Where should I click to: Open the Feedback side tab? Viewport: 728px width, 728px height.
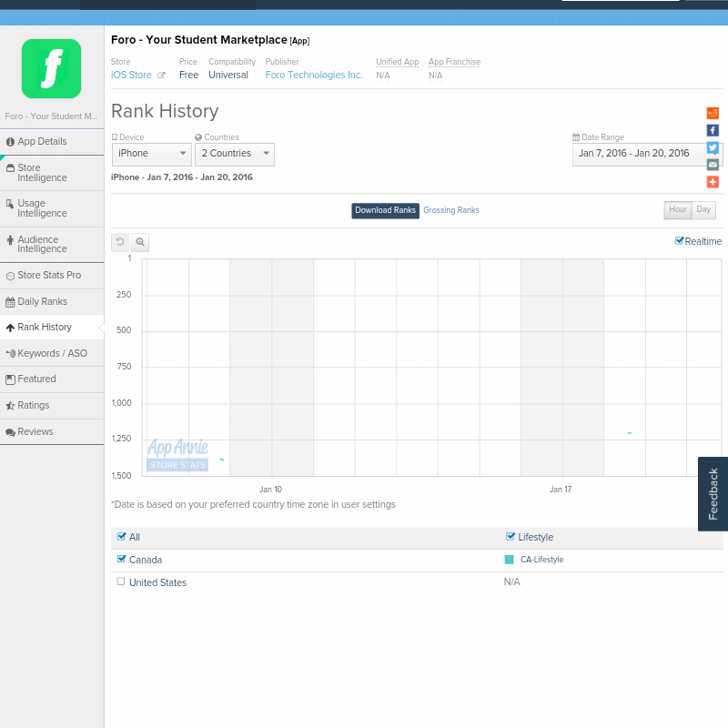713,493
